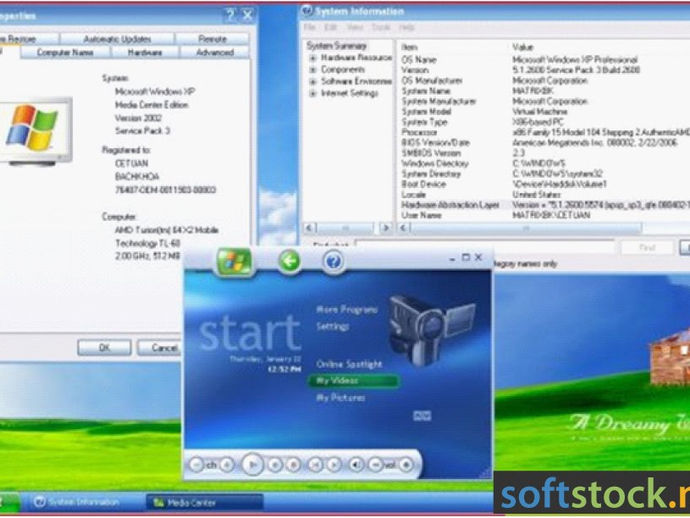Click left arrow of details pane scrollbar

[404, 228]
